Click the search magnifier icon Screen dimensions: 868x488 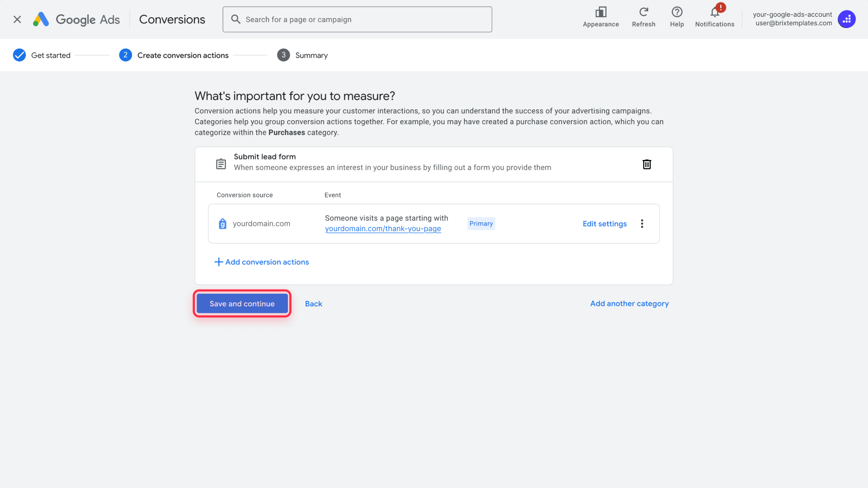235,19
